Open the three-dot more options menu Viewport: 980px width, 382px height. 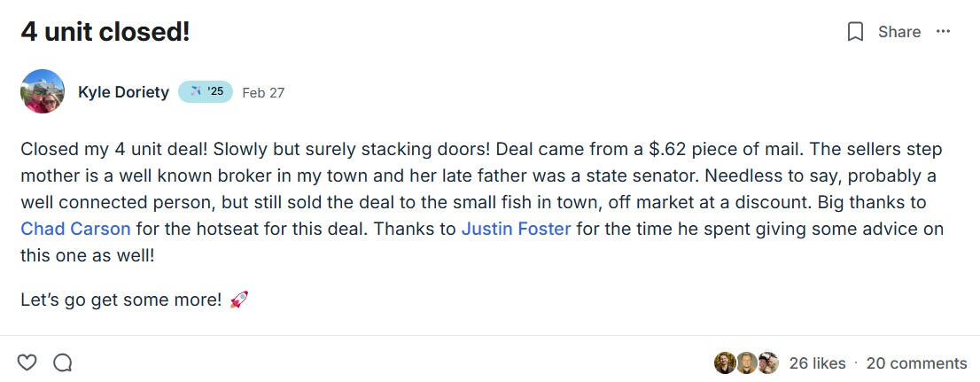tap(943, 32)
